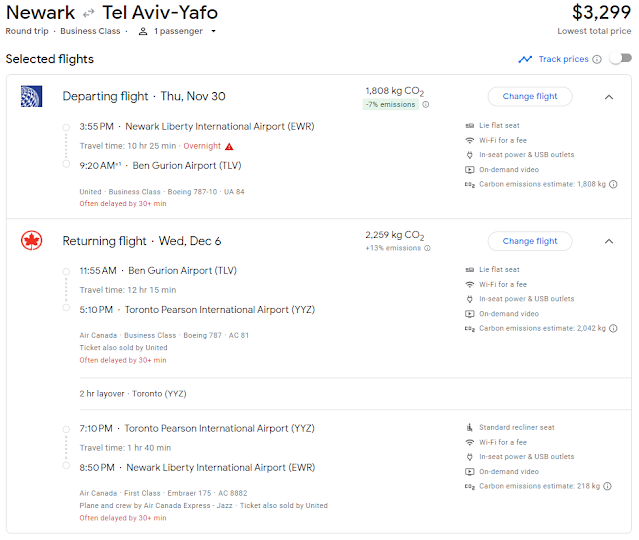Screen dimensions: 639x540
Task: Click '9:20 AM Ben Gurion Airport (TLV)' arrival line
Action: 161,165
